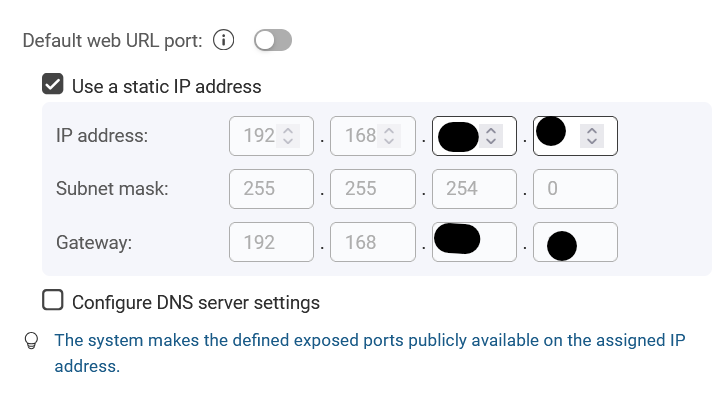
Task: Click stepper arrows on IP address first octet
Action: coord(288,136)
